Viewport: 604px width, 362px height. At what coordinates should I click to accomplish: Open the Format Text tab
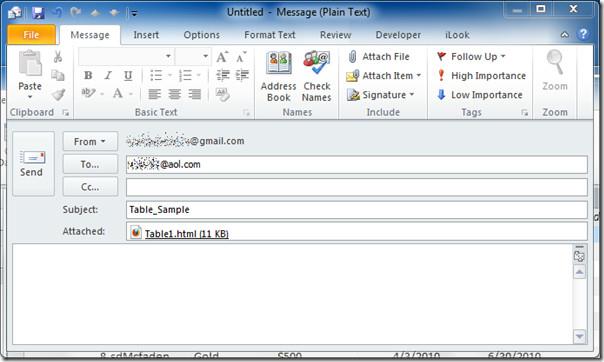click(x=269, y=35)
